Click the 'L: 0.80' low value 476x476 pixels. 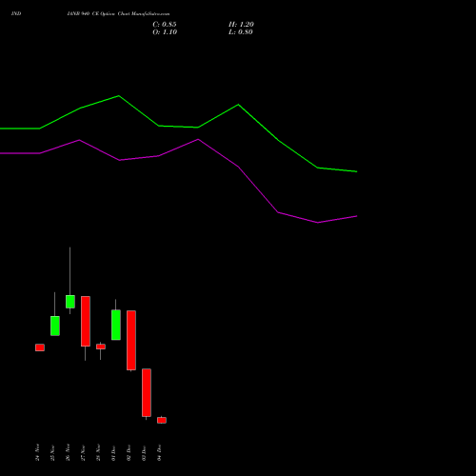pyautogui.click(x=241, y=32)
